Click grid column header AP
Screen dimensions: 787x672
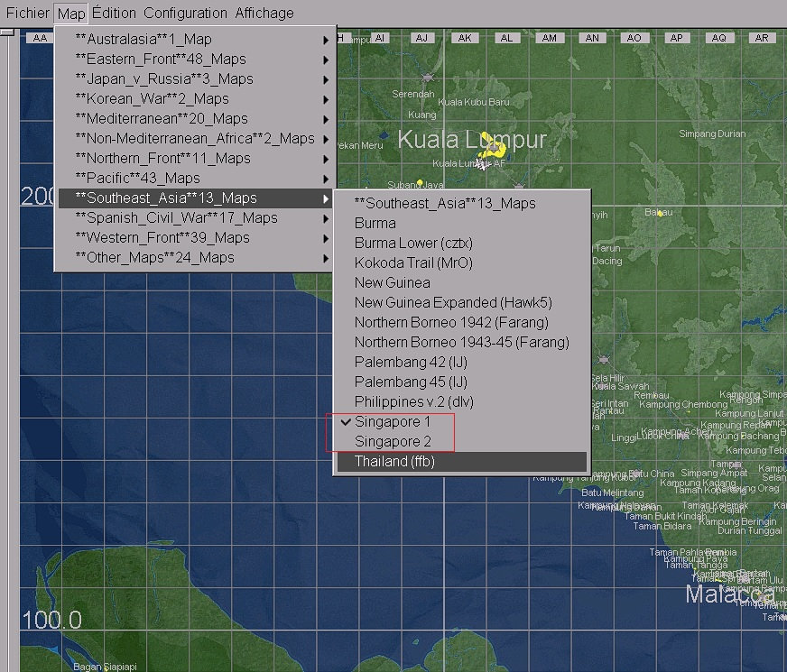pyautogui.click(x=677, y=38)
